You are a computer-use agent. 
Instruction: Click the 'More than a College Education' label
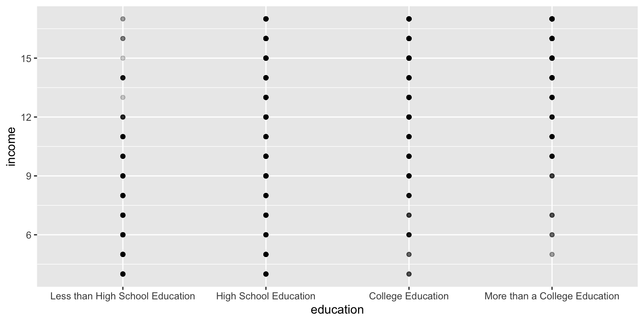[x=552, y=296]
